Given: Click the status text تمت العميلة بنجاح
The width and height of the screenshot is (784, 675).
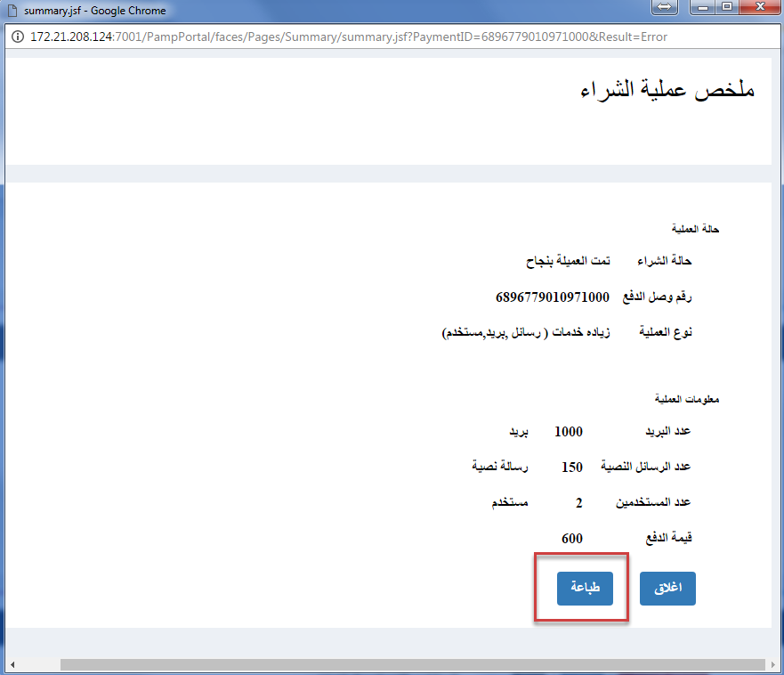Looking at the screenshot, I should (x=568, y=261).
